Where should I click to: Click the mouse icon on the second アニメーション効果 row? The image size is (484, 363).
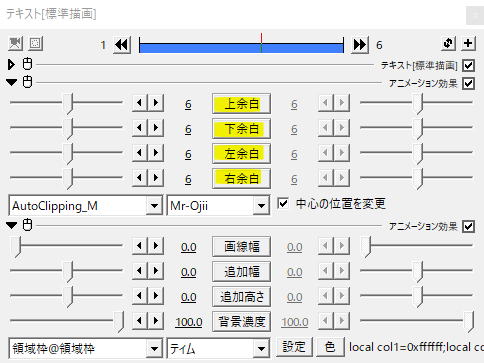pos(27,225)
